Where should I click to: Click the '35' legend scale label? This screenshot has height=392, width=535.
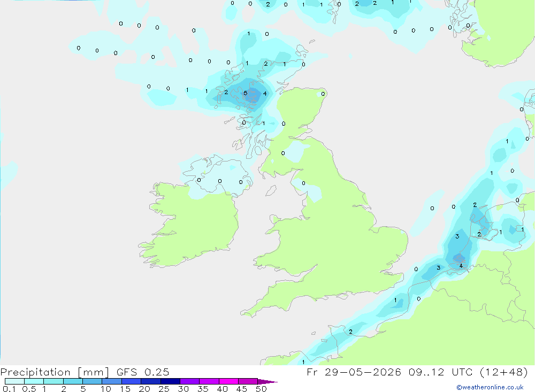[x=203, y=389]
